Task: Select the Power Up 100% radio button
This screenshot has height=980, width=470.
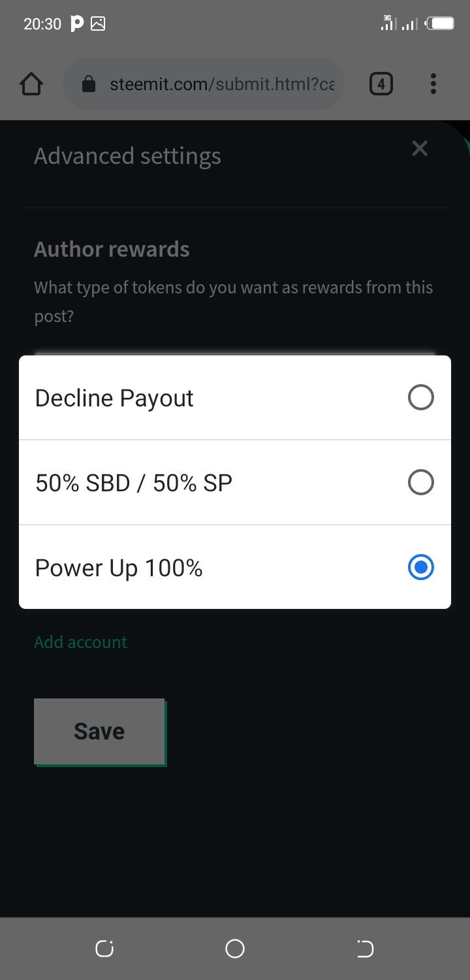Action: point(420,567)
